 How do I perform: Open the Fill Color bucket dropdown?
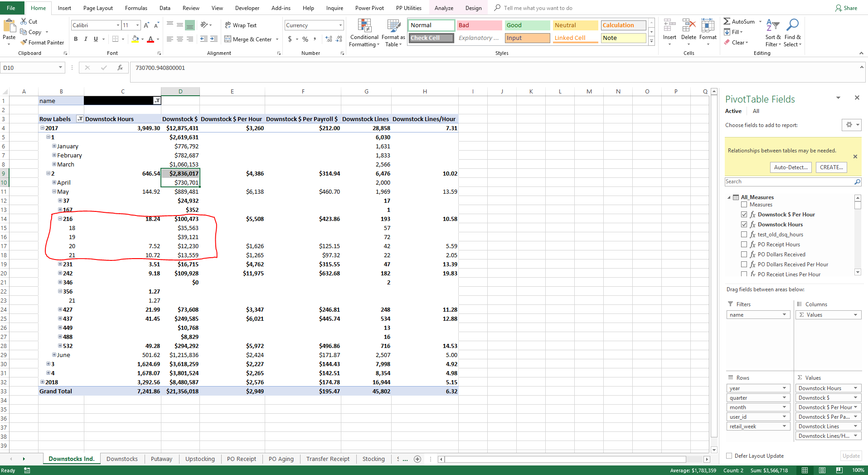coord(143,39)
